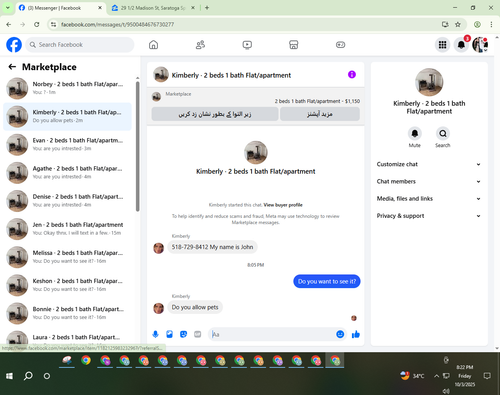Click the 'Do you want to see it?' message
Viewport: 500px width, 395px height.
(x=327, y=281)
